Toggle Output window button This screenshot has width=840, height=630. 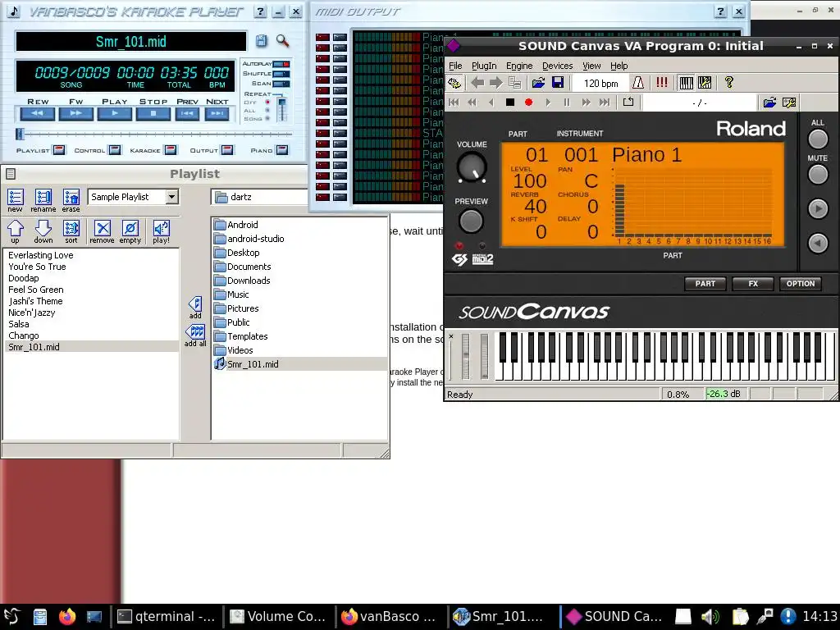pyautogui.click(x=227, y=150)
